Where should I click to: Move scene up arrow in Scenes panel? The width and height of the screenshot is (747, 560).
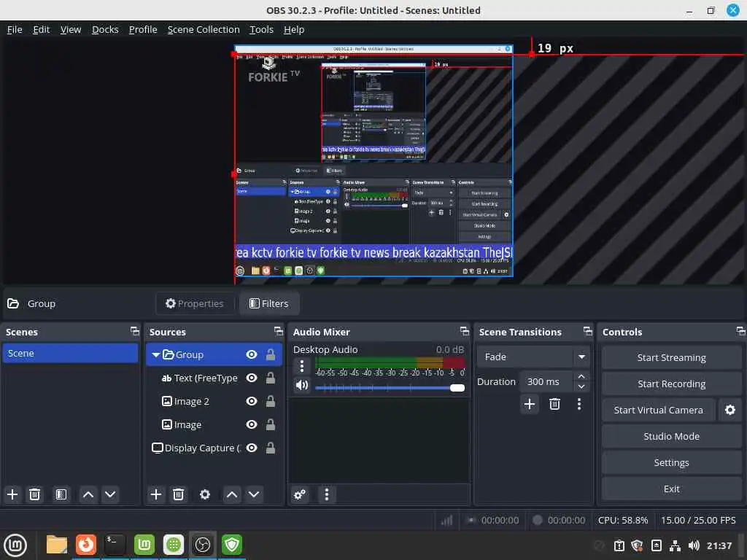pos(88,494)
